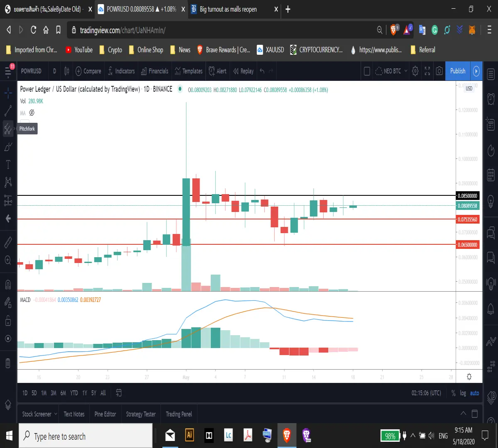
Task: Open the go to date icon
Action: pyautogui.click(x=119, y=393)
